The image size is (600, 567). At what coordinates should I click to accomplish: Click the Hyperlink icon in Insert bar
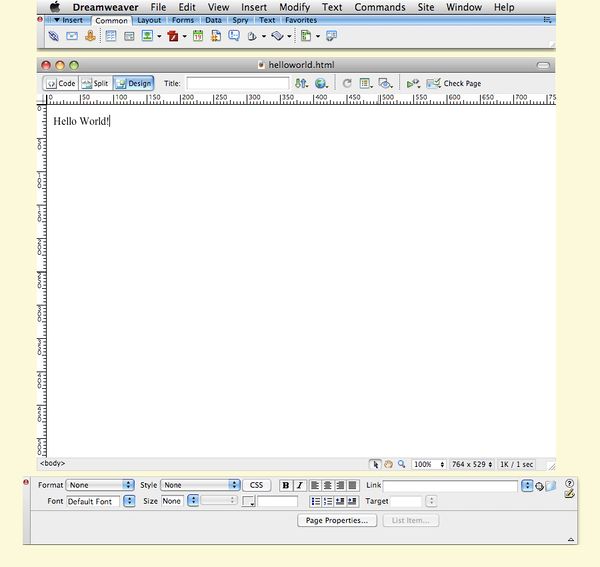54,36
